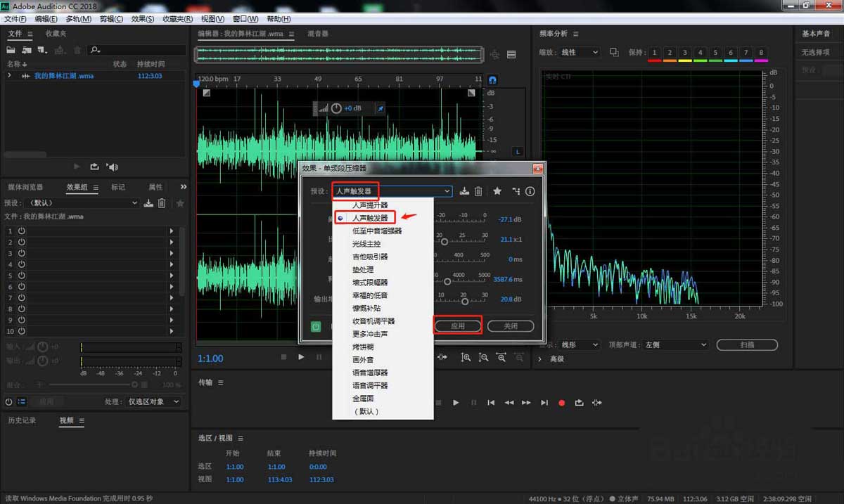Click the editor play button beside timecode
Viewport: 844px width, 504px height.
301,357
